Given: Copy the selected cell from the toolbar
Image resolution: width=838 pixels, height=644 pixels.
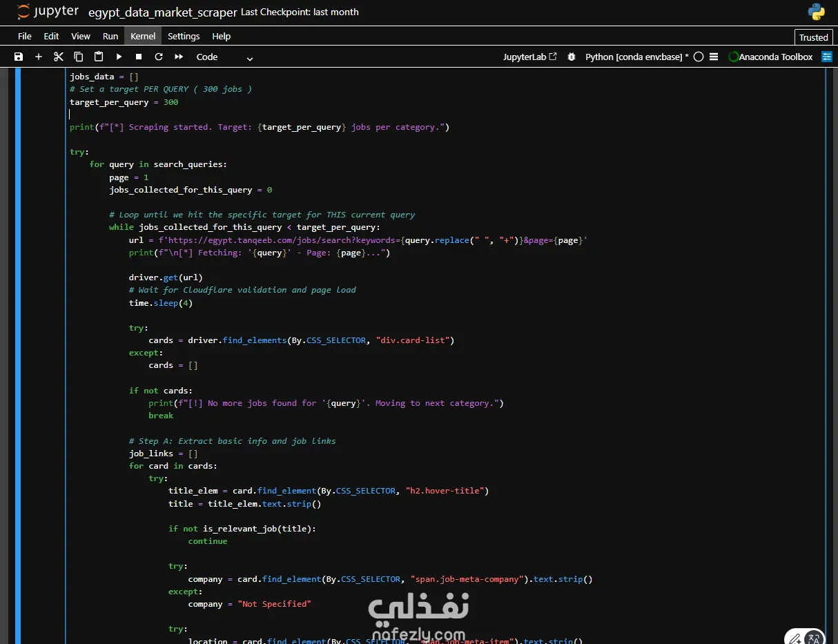Looking at the screenshot, I should point(79,57).
